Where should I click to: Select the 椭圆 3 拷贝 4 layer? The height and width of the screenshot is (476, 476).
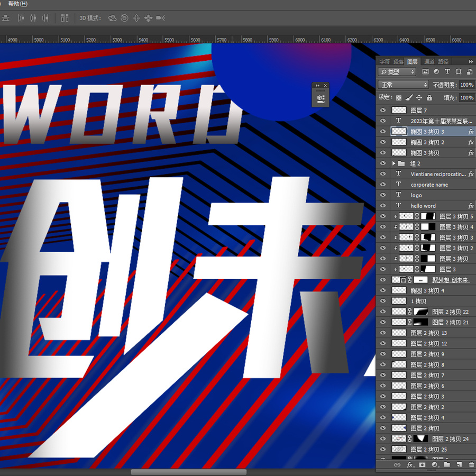[432, 290]
